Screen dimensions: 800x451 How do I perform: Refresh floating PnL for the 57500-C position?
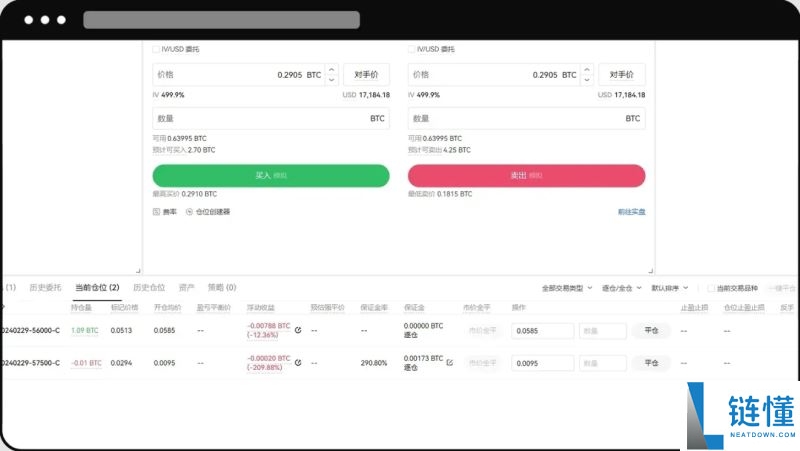tap(298, 363)
